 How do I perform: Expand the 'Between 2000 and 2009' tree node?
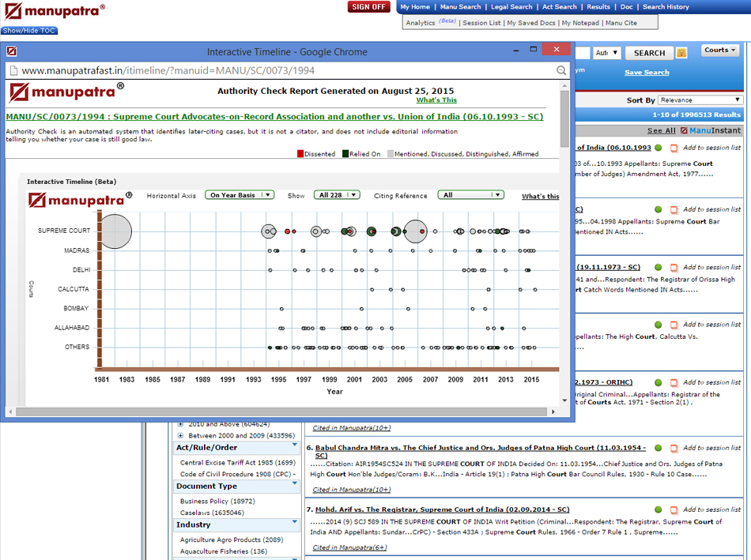point(180,435)
